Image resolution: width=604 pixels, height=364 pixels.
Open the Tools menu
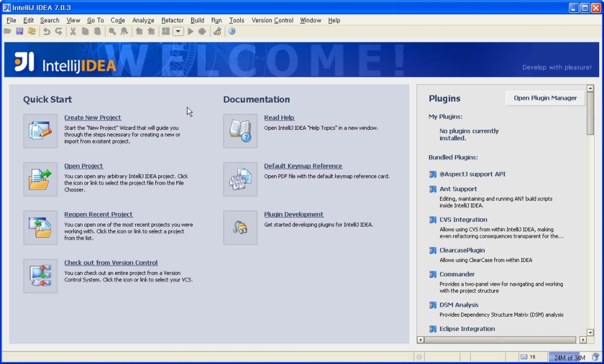pyautogui.click(x=237, y=21)
